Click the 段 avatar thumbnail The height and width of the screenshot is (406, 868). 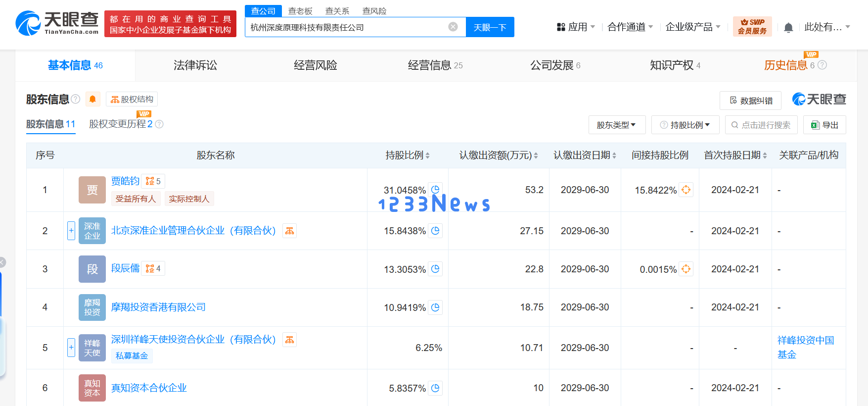coord(92,269)
